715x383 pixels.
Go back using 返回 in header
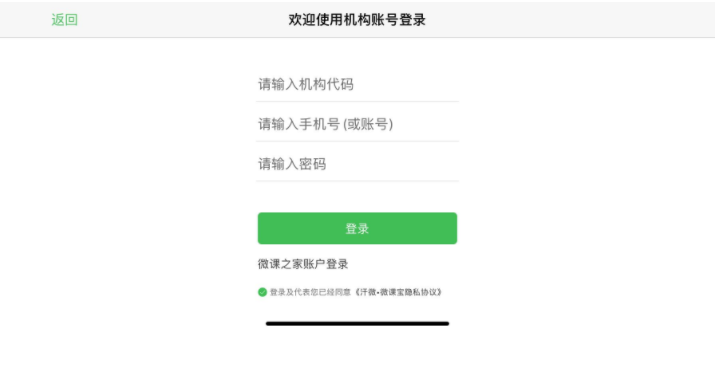pos(64,20)
